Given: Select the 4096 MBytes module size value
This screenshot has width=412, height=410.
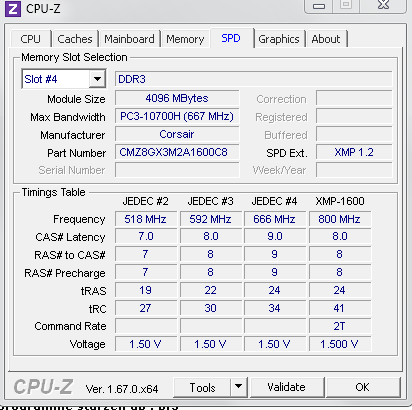Looking at the screenshot, I should pyautogui.click(x=177, y=98).
